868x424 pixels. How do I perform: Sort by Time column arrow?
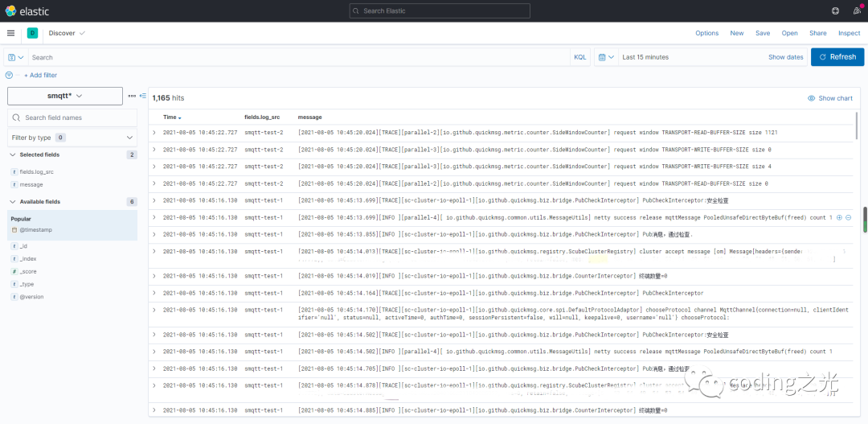click(180, 117)
